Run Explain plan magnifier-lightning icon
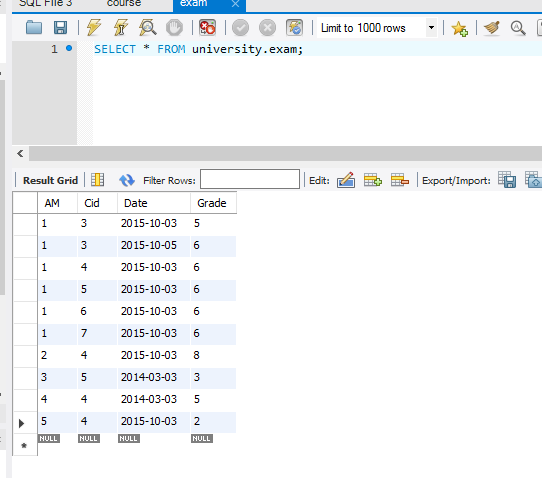The image size is (542, 478). pos(148,28)
